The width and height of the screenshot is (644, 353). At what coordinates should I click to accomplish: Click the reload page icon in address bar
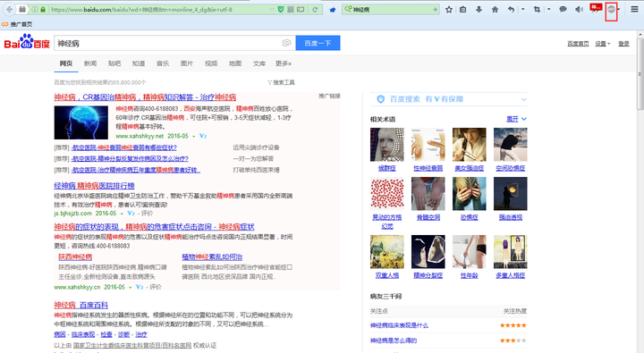[x=315, y=9]
